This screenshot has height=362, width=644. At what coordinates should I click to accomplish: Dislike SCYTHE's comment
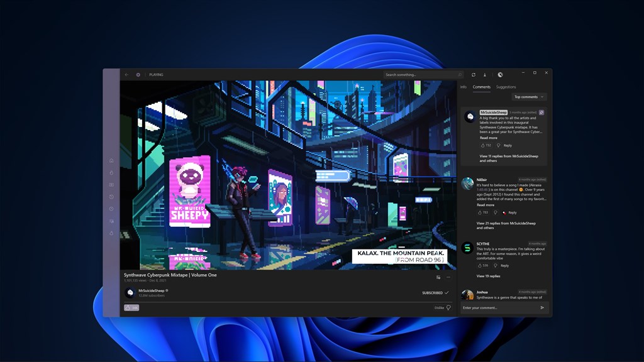[x=495, y=266]
